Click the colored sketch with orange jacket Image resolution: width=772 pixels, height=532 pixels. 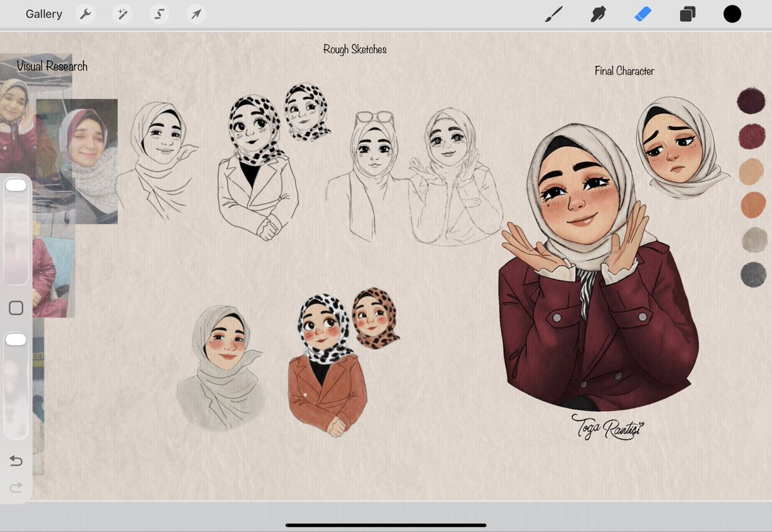click(326, 365)
